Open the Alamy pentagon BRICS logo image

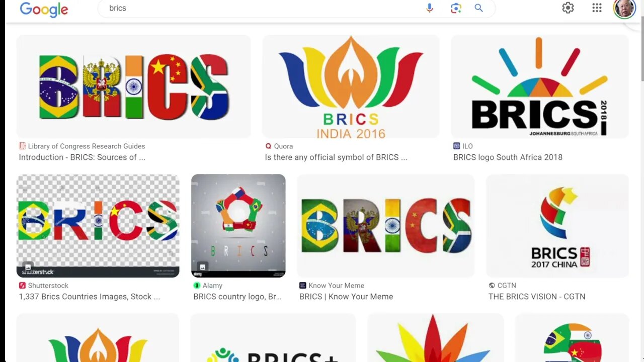click(238, 226)
